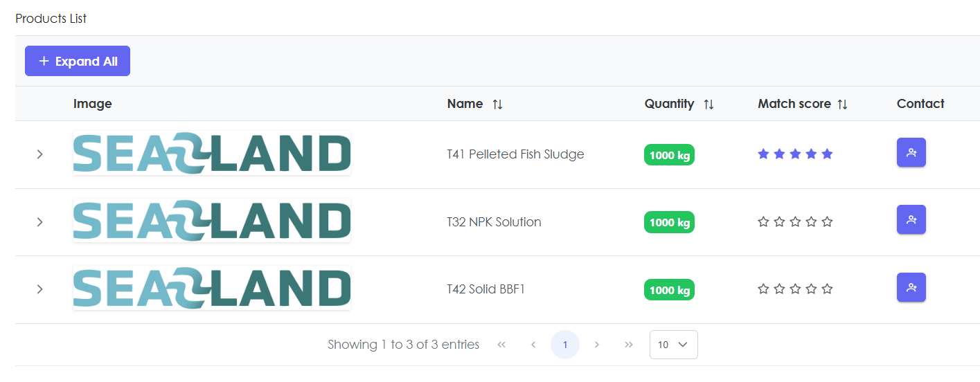Open the rows-per-page dropdown showing 10
The width and height of the screenshot is (980, 382).
(x=673, y=345)
